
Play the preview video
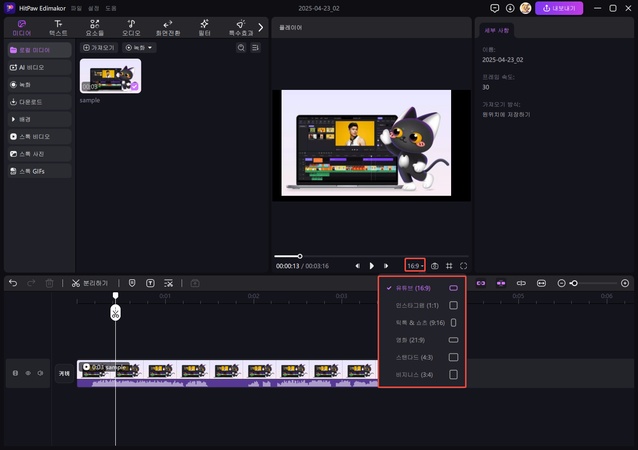pyautogui.click(x=371, y=266)
